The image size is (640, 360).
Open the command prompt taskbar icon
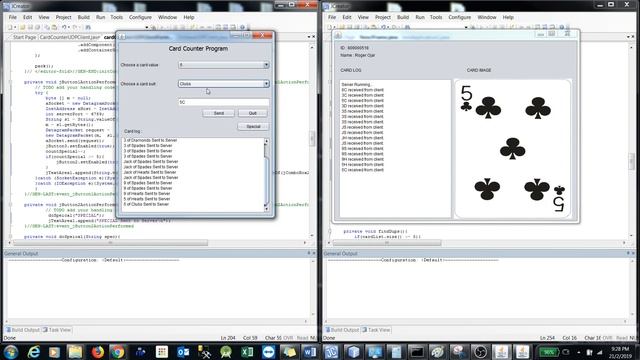[x=417, y=351]
